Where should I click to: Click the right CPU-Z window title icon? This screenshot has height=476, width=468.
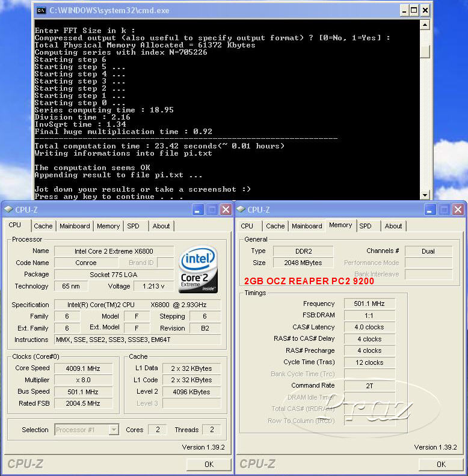[241, 209]
